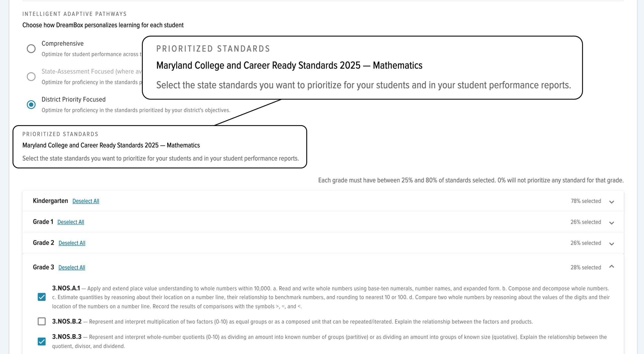Click Deselect All for Grade 1

pos(71,222)
